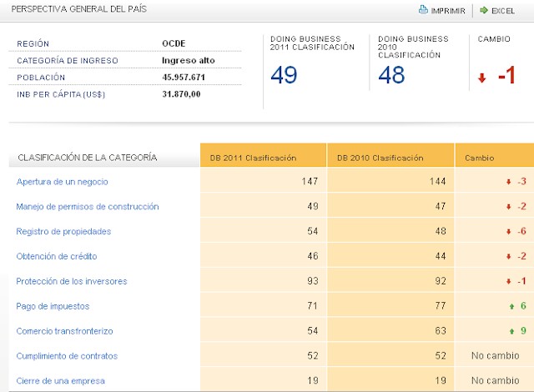This screenshot has width=534, height=392.
Task: Click the Cambio column header
Action: [480, 158]
